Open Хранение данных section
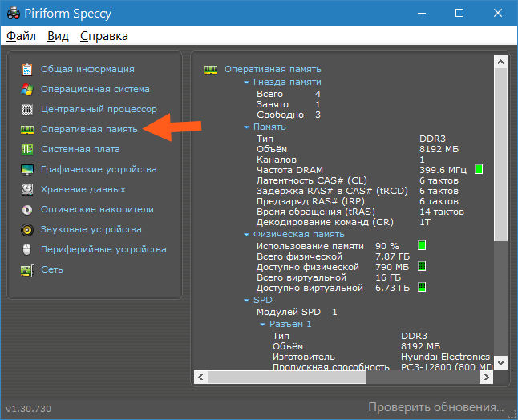Viewport: 518px width, 420px height. pos(83,189)
